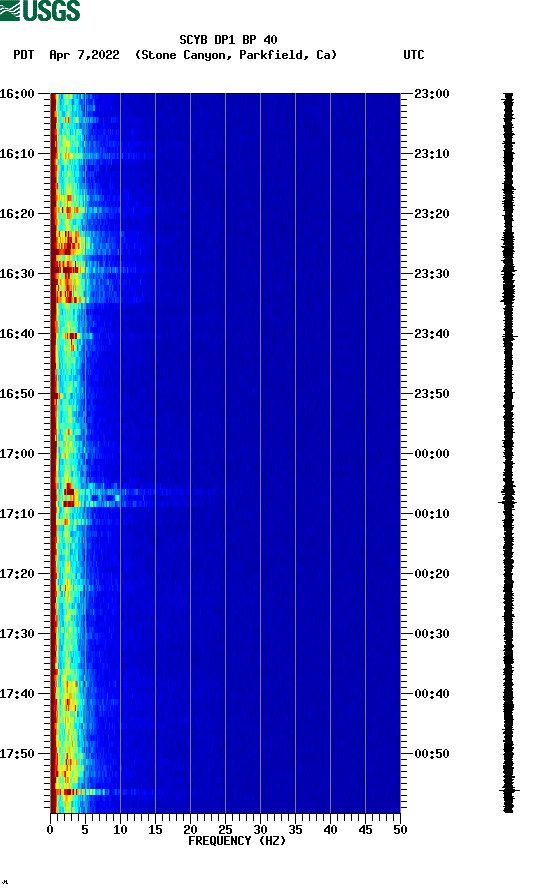Viewport: 552px width, 893px height.
Task: Click the seismogram waveform trace on the right
Action: coord(509,453)
